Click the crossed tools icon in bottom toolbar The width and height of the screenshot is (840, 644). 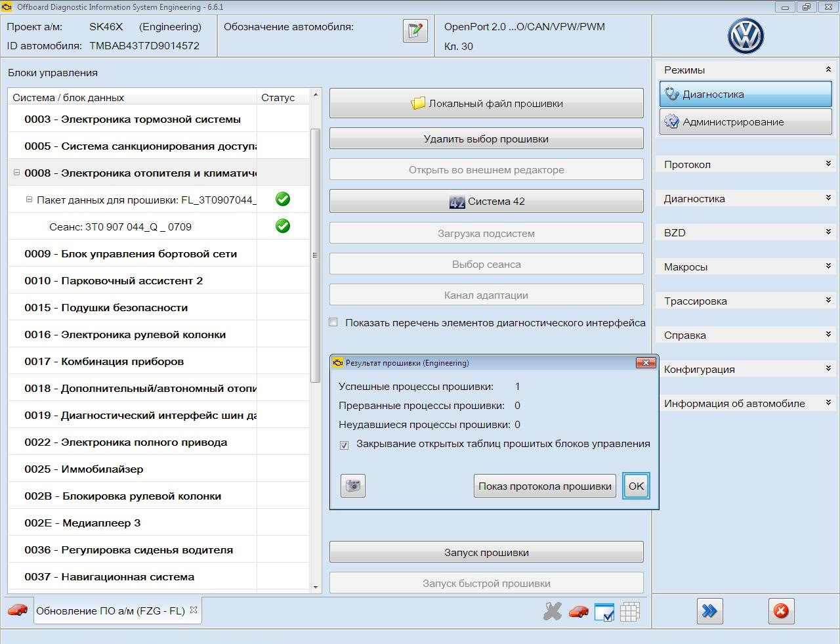(553, 611)
